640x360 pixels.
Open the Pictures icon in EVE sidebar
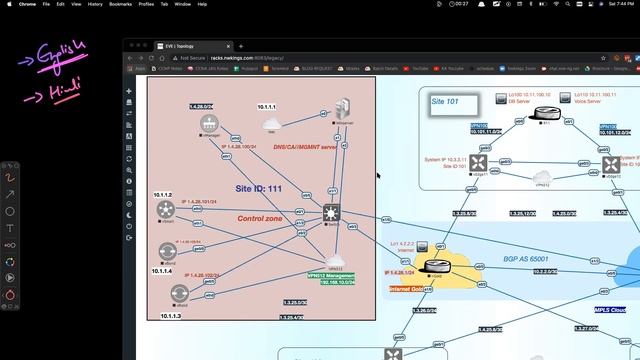click(x=129, y=136)
